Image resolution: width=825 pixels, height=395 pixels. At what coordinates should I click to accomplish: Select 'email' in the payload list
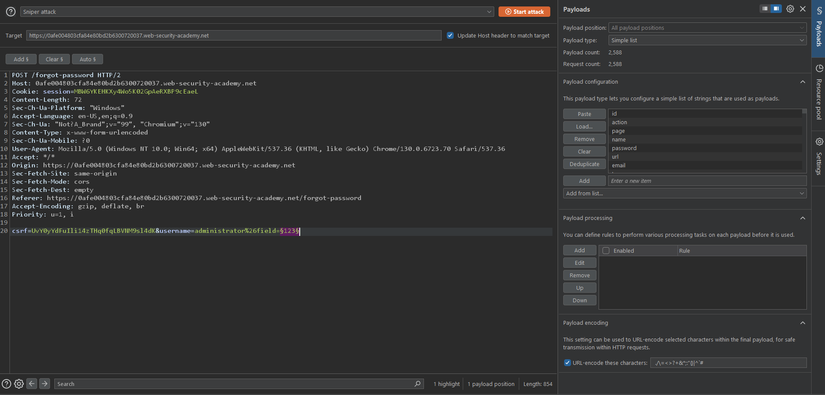(705, 165)
